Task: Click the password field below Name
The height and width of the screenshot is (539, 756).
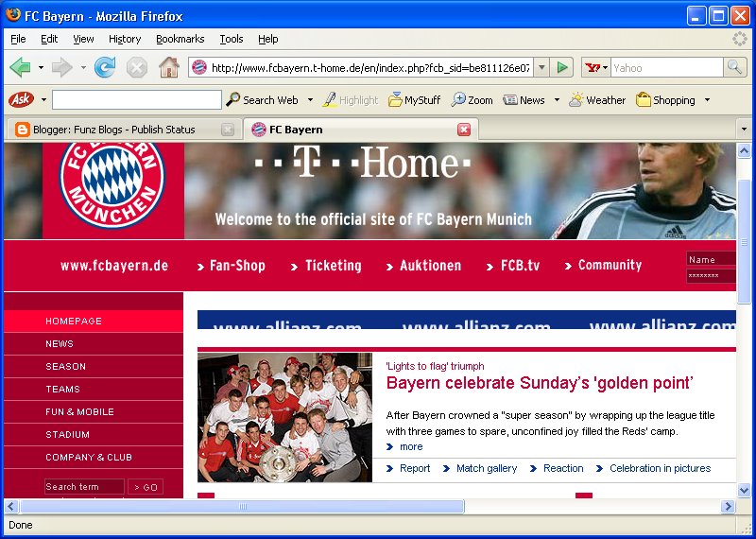Action: [712, 276]
